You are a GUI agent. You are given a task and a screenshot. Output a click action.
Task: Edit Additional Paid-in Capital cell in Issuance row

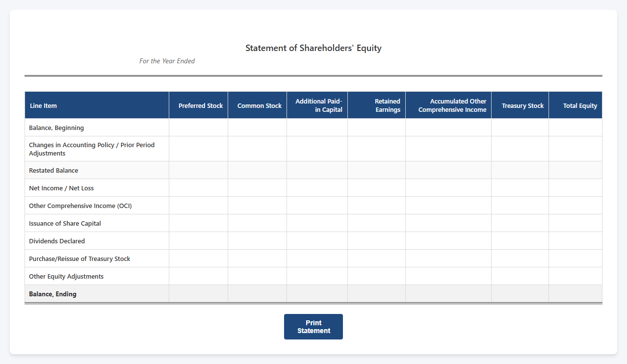317,223
